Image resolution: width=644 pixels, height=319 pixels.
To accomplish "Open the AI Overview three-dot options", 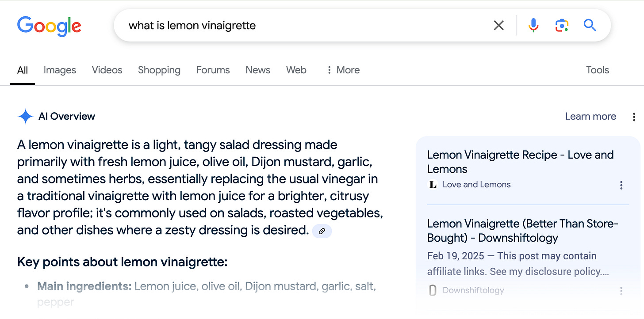I will coord(634,117).
